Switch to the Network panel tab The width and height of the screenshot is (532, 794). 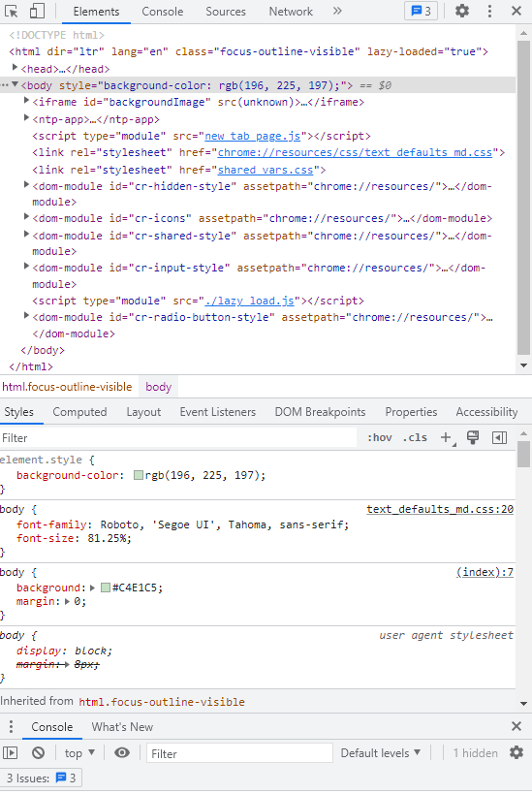click(291, 11)
